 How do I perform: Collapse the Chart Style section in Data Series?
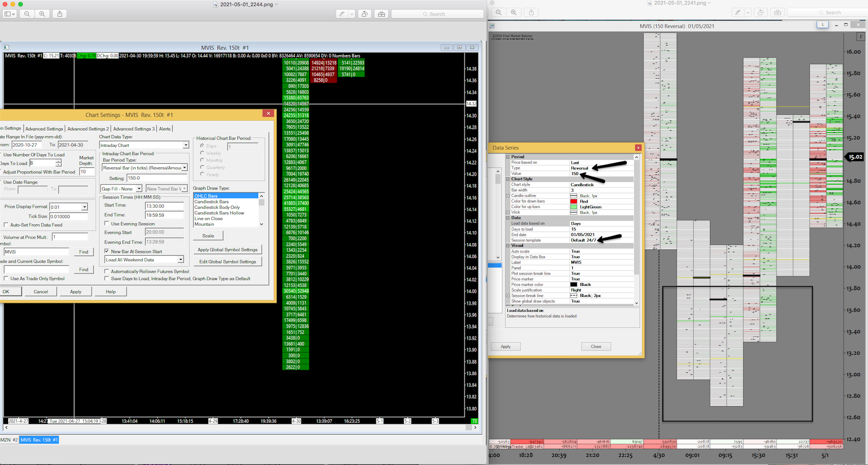tap(508, 179)
